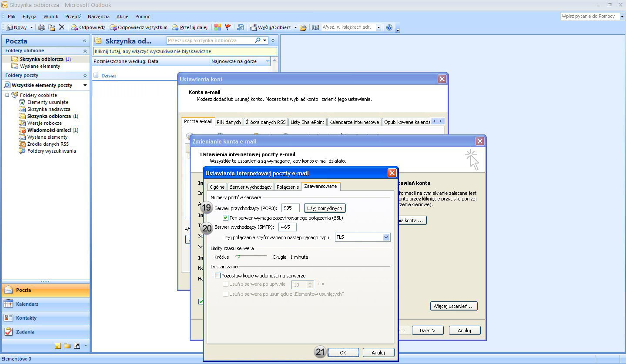Click the red Follow Up flag icon
The height and width of the screenshot is (364, 626).
point(228,27)
